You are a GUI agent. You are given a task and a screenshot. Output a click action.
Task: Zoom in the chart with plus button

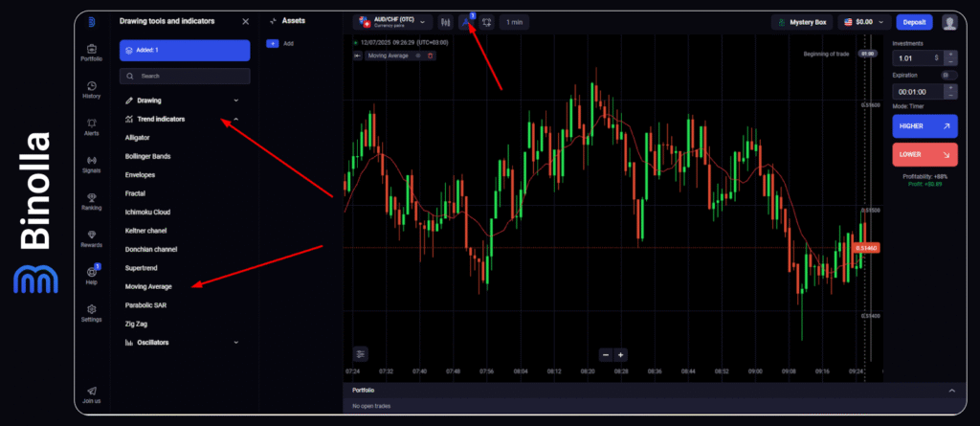[620, 354]
